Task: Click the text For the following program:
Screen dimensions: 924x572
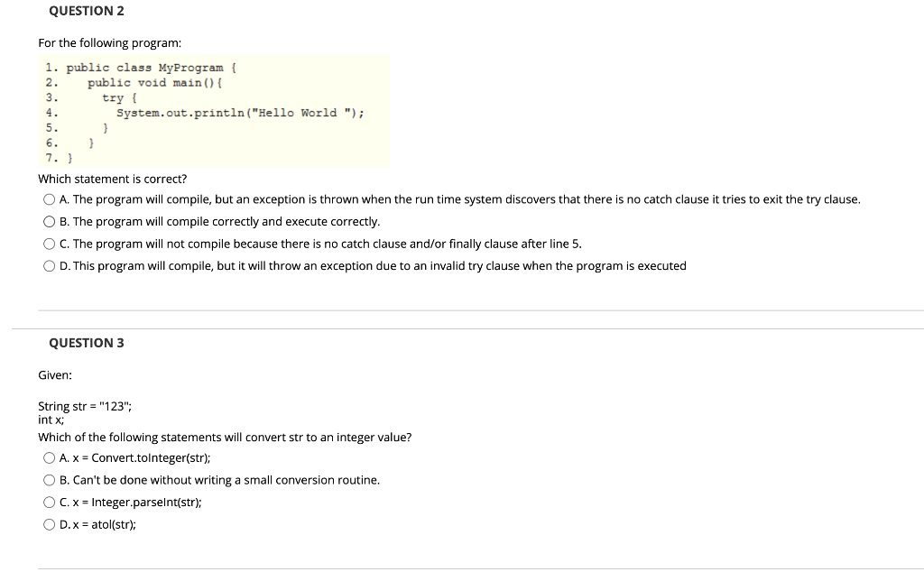Action: pyautogui.click(x=110, y=42)
